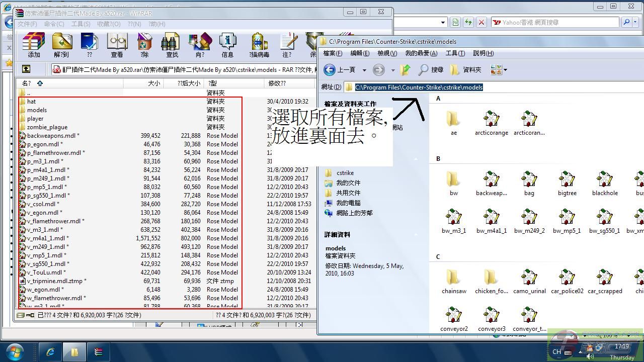Open Explorer 檔案(F) menu
The height and width of the screenshot is (362, 644).
(x=333, y=53)
